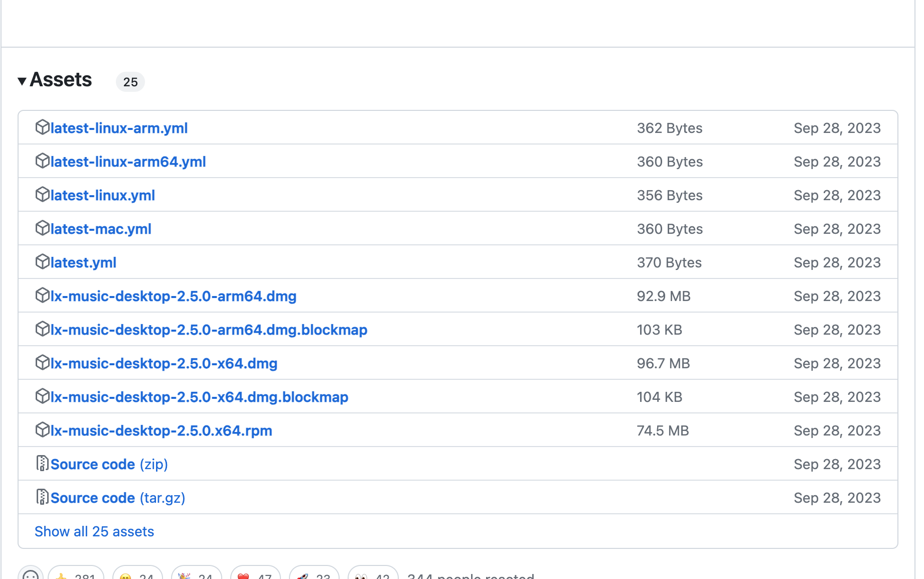Click the date in the latest-linux-arm.yml row
924x579 pixels.
pos(837,128)
